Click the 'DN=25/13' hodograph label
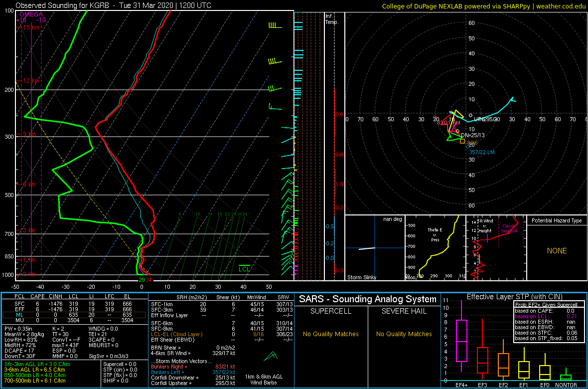 [x=473, y=135]
